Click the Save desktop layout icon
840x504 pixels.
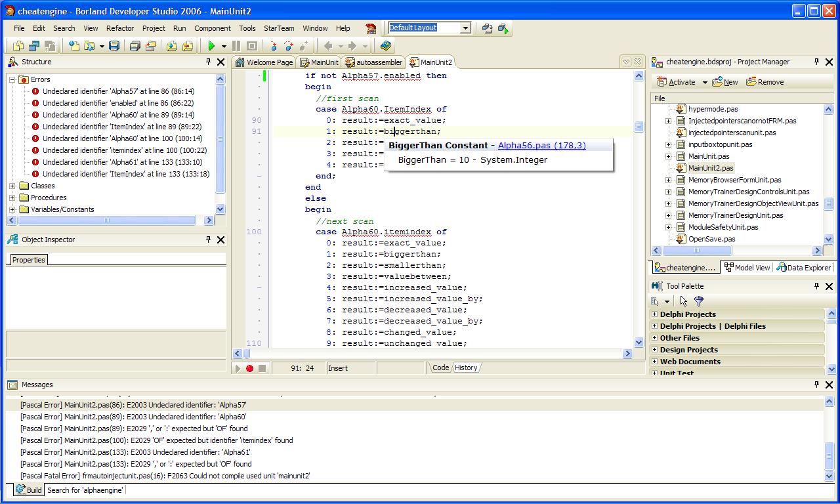pos(487,28)
